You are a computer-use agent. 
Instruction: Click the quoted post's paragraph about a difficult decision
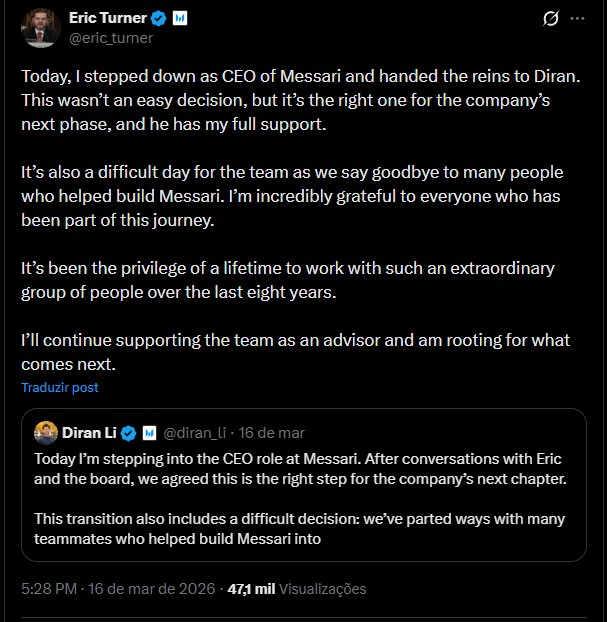299,529
